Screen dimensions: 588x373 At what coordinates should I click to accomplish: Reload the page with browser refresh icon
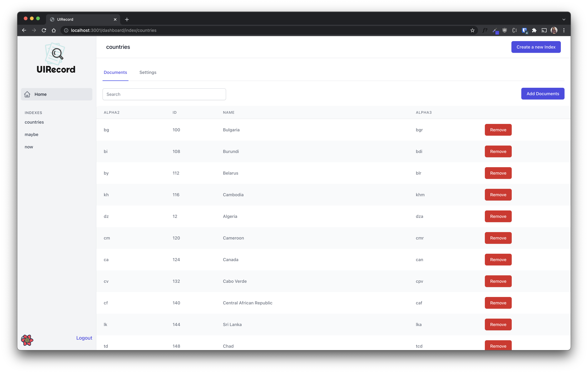[x=44, y=30]
